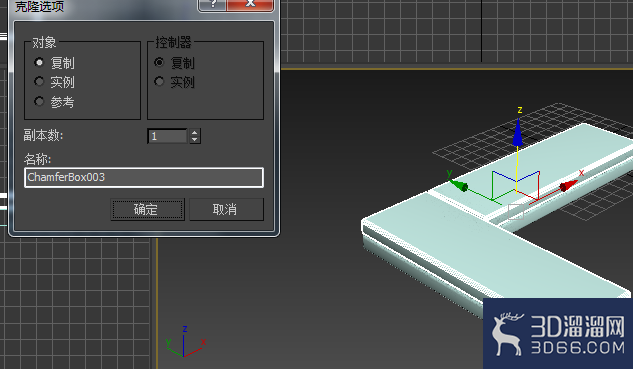Image resolution: width=633 pixels, height=369 pixels.
Task: Select 复制 radio in 控制器 group
Action: [x=159, y=62]
